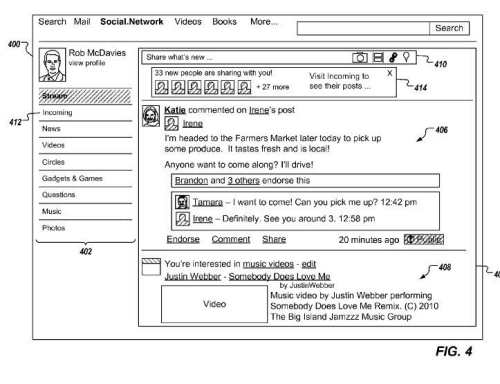
Task: Open the Public visibility badge on the post
Action: tap(424, 239)
